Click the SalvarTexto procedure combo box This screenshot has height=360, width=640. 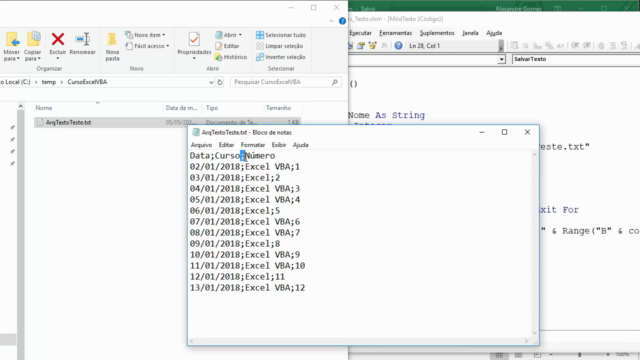(x=576, y=59)
